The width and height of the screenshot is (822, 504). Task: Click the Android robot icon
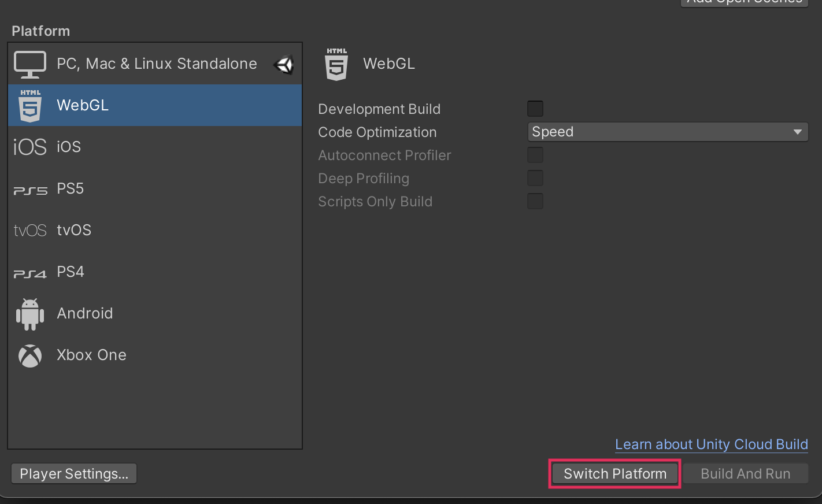[30, 314]
